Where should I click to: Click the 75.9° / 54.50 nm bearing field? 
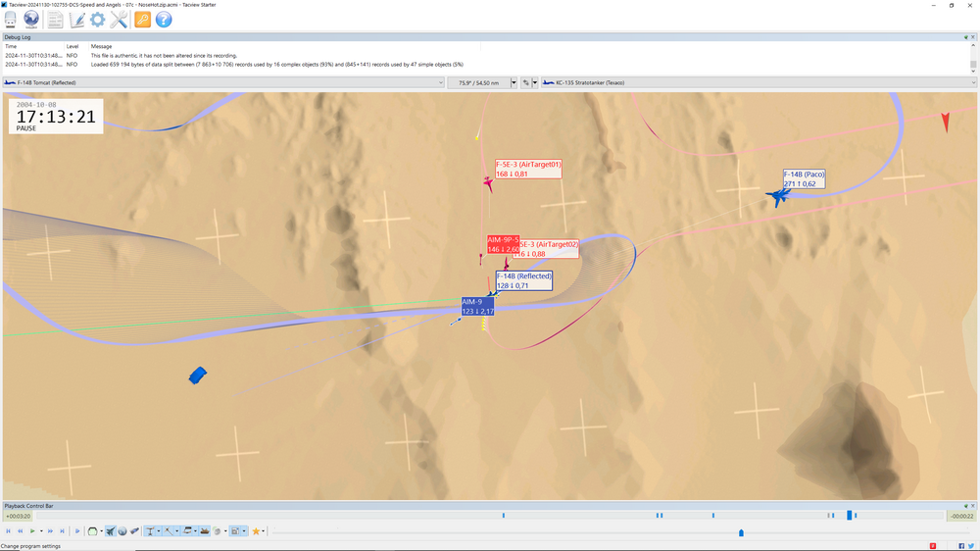coord(479,82)
